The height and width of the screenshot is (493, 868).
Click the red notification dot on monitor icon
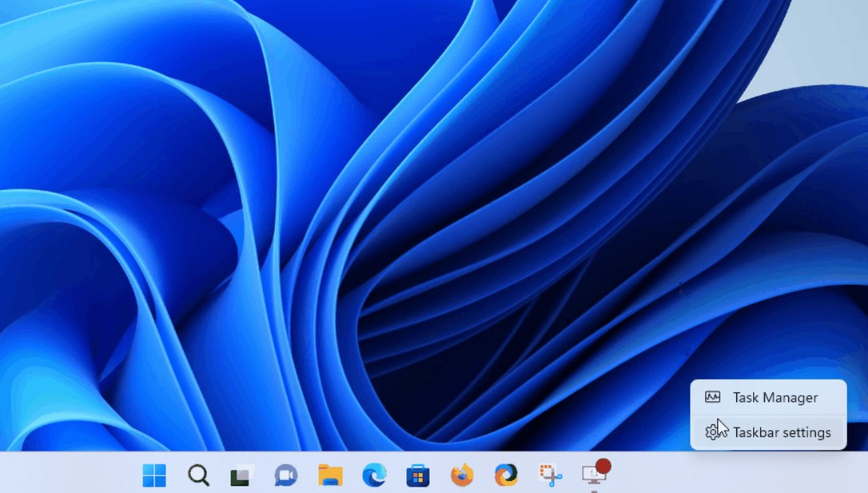(x=603, y=466)
